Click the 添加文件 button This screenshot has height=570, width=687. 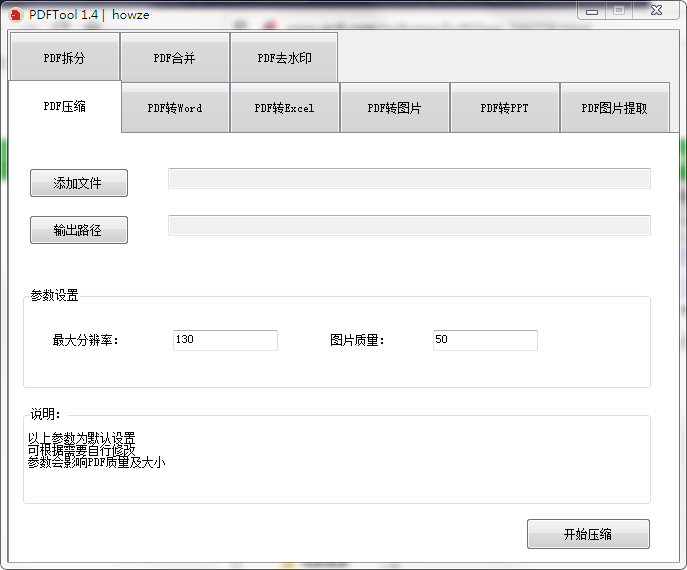click(79, 183)
